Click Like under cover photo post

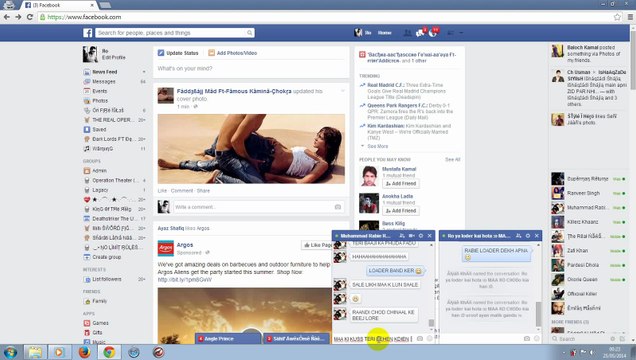(x=162, y=191)
